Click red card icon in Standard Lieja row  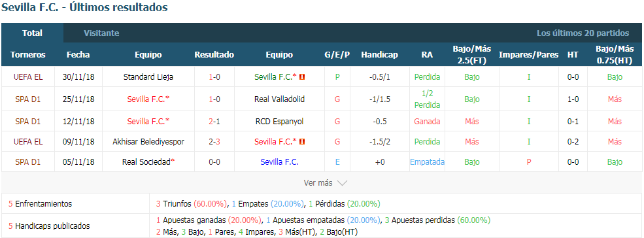pyautogui.click(x=302, y=77)
